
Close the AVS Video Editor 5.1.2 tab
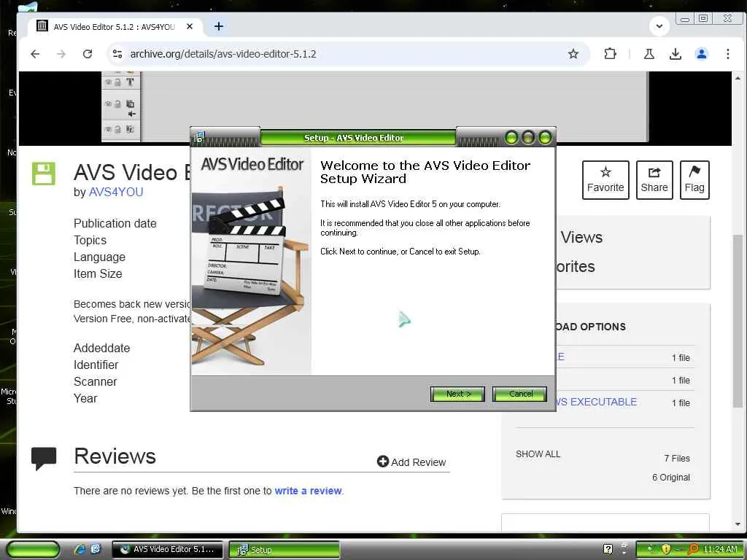coord(190,27)
